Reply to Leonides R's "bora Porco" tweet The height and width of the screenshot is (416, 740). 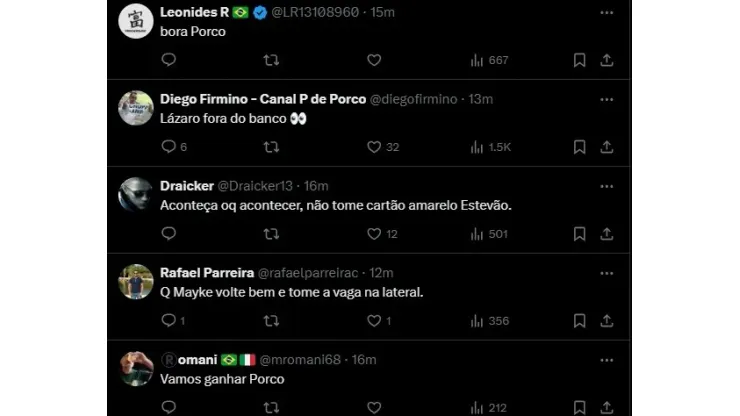click(168, 60)
